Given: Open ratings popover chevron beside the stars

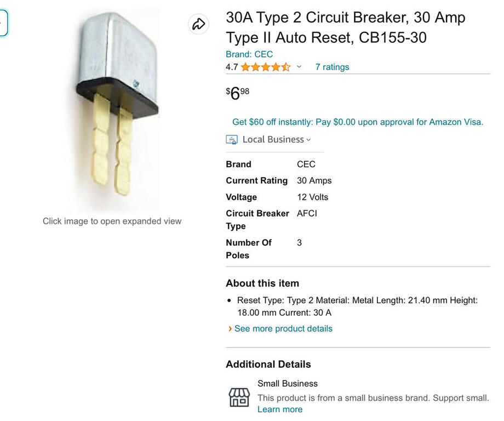Looking at the screenshot, I should click(299, 67).
